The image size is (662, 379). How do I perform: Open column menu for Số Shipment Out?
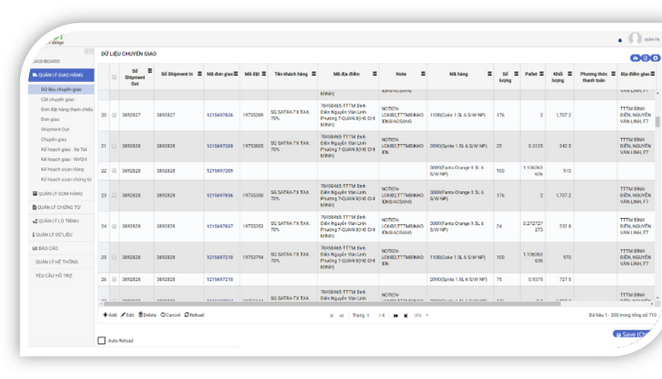click(149, 71)
